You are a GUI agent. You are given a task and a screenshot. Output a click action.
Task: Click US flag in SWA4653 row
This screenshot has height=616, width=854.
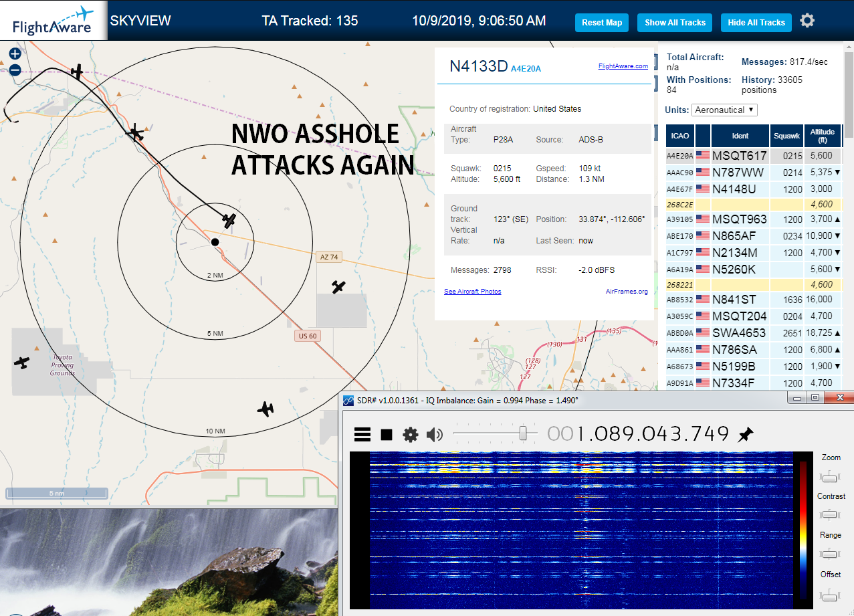point(702,333)
